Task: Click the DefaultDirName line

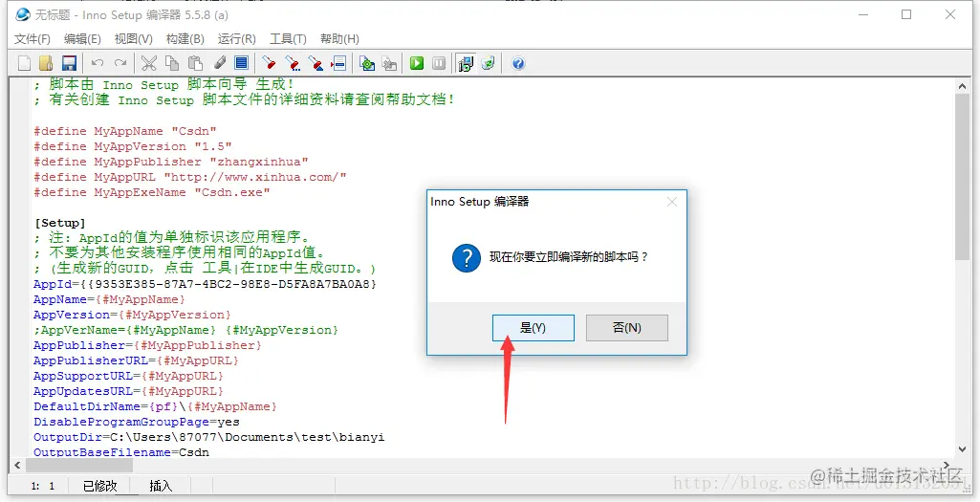Action: (155, 407)
